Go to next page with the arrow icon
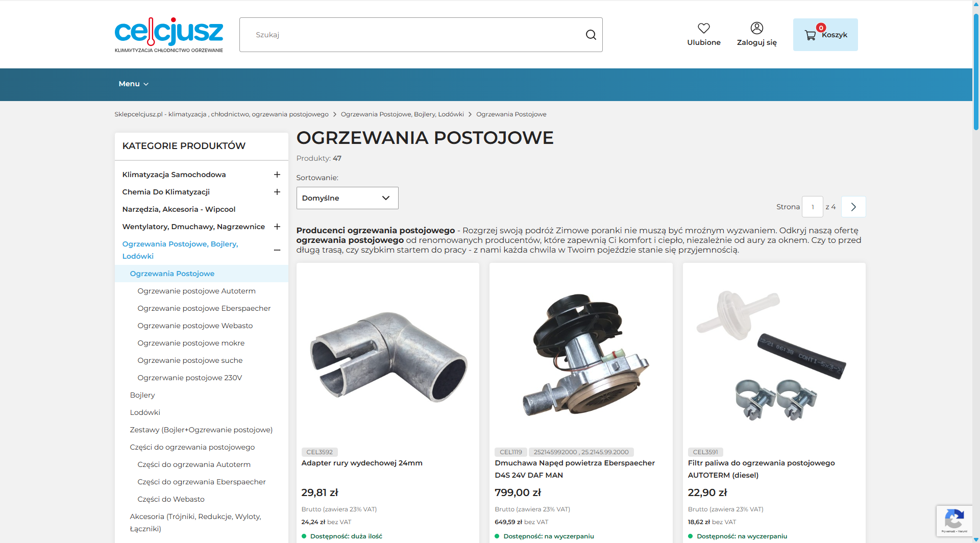 (853, 207)
